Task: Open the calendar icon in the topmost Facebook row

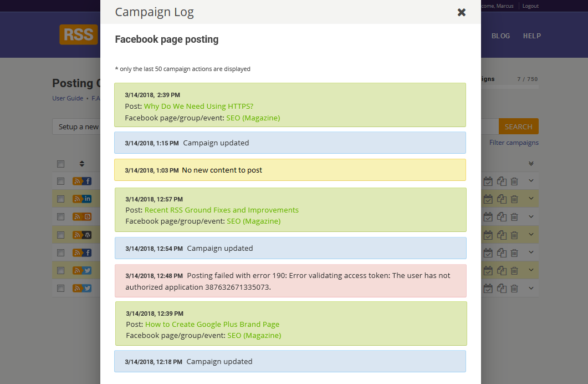Action: [488, 181]
